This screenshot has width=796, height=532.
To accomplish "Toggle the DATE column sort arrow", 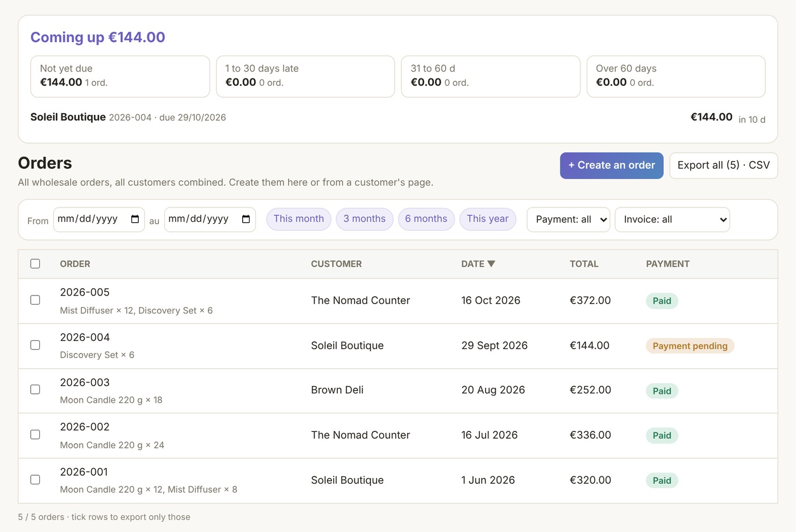I will point(491,264).
